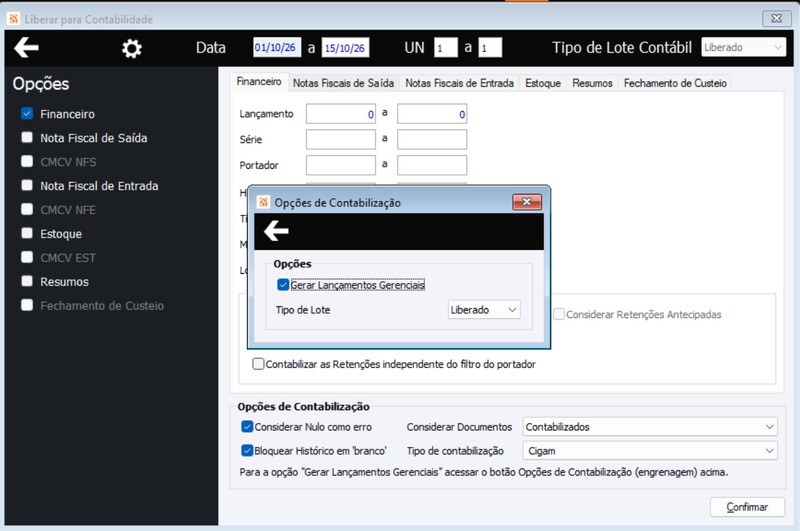This screenshot has height=531, width=800.
Task: Toggle Considerar Nulo como erro
Action: tap(247, 426)
